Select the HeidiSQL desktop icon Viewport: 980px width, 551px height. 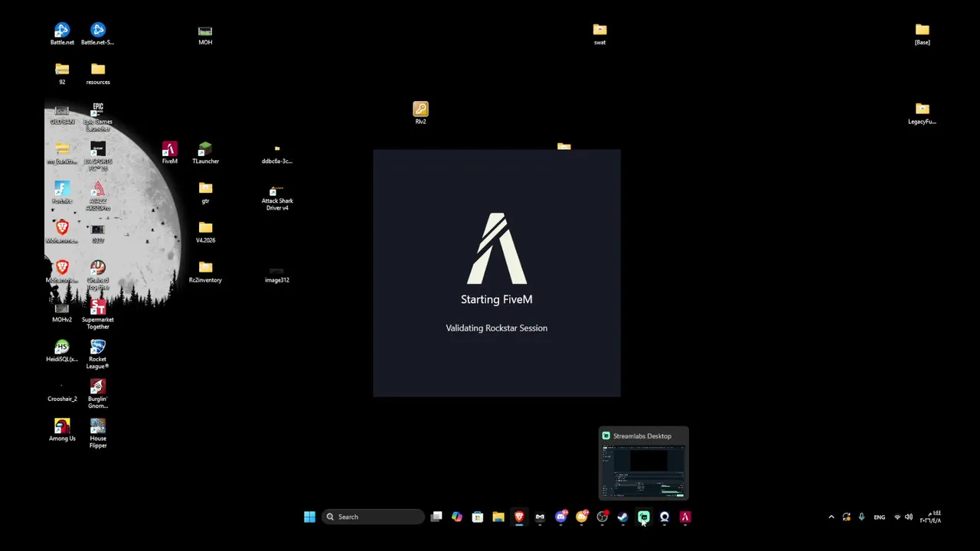pos(62,352)
